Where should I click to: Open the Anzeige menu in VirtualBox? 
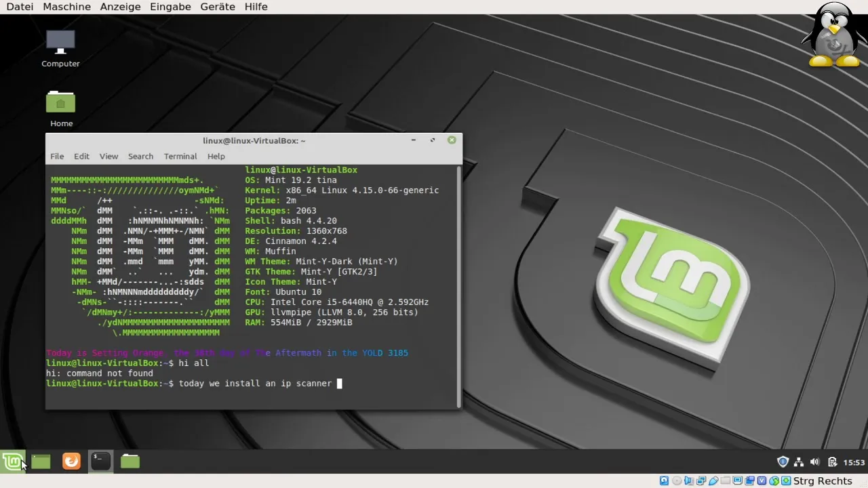click(120, 7)
